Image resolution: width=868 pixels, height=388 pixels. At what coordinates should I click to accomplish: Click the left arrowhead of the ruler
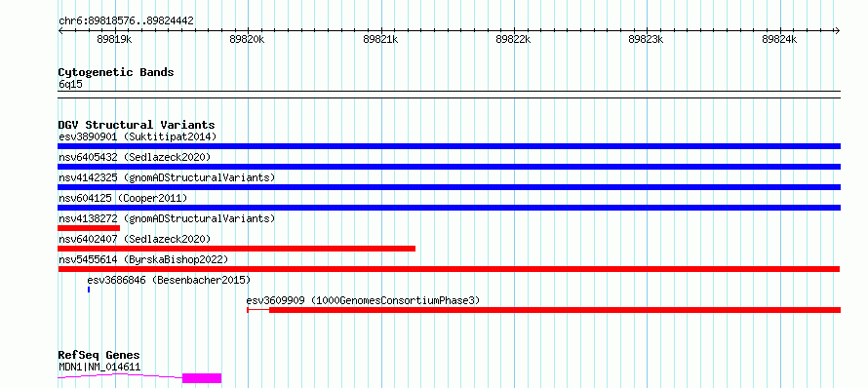pyautogui.click(x=60, y=30)
